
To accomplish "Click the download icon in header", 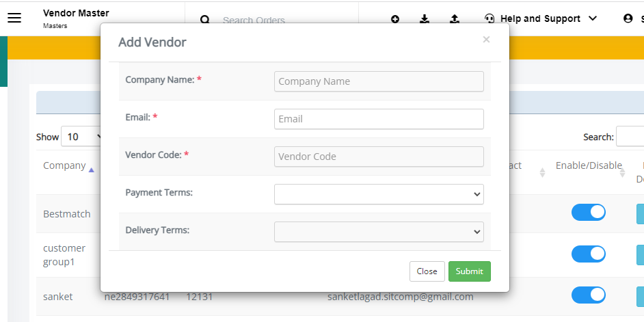I will pos(425,19).
